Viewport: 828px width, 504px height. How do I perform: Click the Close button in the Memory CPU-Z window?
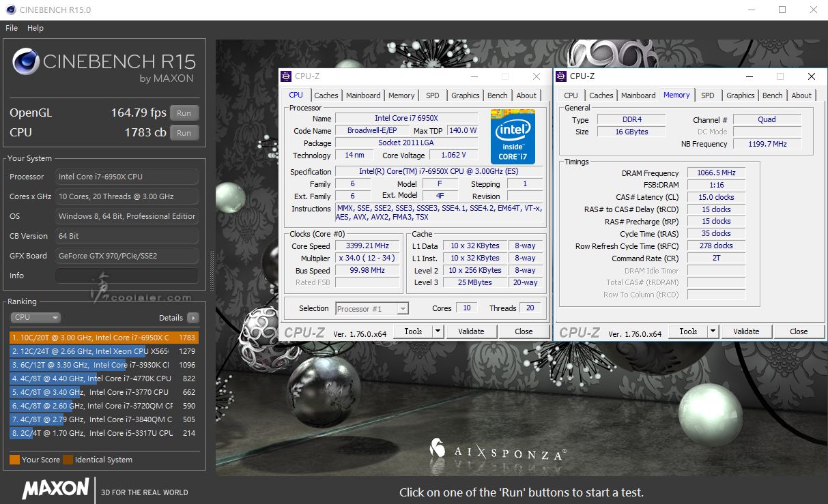(x=799, y=331)
